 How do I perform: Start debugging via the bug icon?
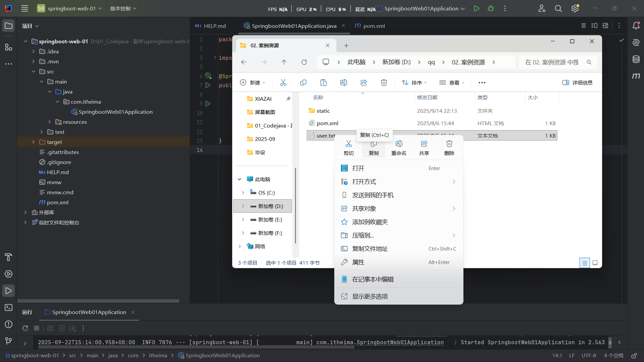pos(491,8)
